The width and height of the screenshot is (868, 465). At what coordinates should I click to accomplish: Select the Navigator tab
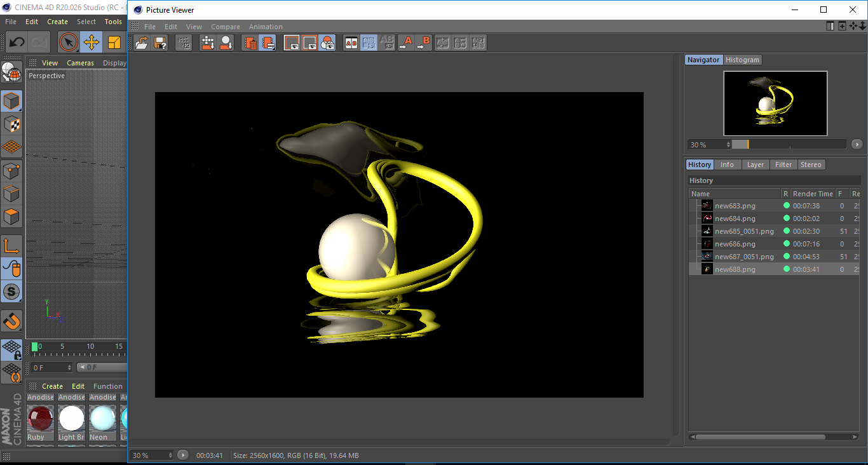(x=703, y=60)
